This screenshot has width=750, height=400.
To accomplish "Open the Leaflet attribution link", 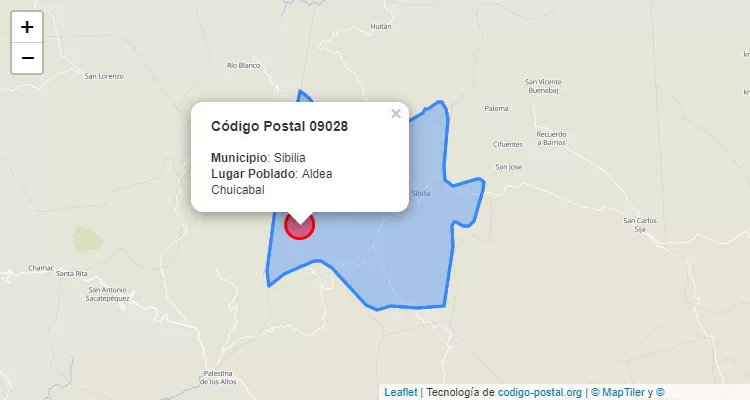I will tap(401, 392).
